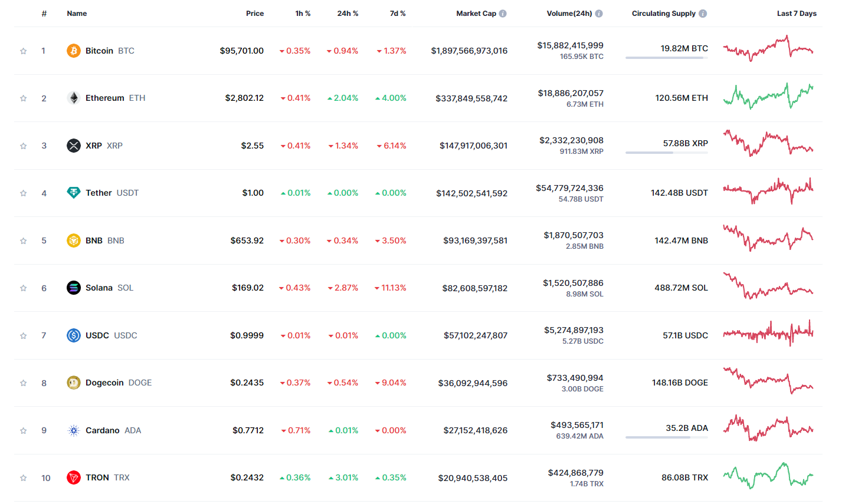
Task: Click Dogecoin supply 148.16B DOGE
Action: (x=680, y=383)
